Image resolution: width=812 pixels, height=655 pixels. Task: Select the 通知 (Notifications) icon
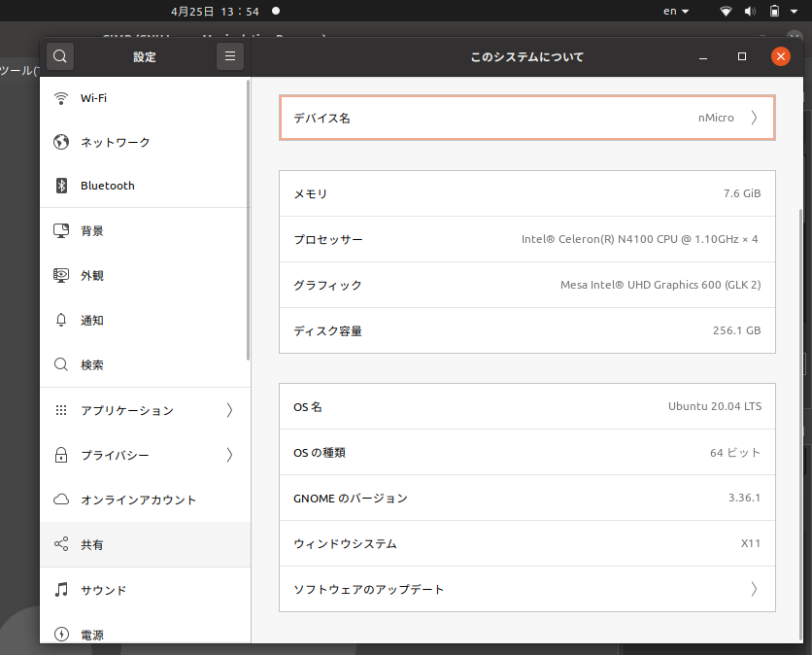coord(60,320)
